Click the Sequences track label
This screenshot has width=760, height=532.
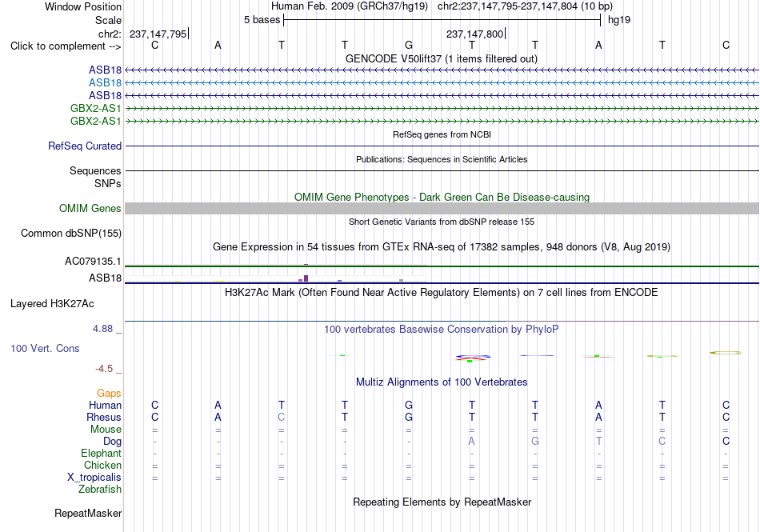click(x=95, y=170)
